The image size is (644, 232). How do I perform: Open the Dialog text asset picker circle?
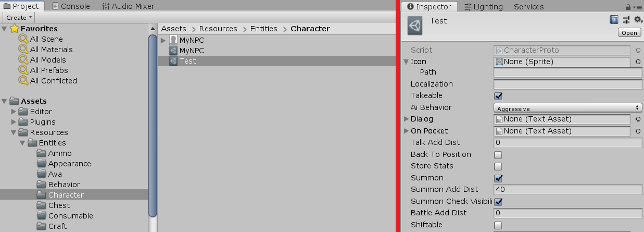(x=638, y=119)
